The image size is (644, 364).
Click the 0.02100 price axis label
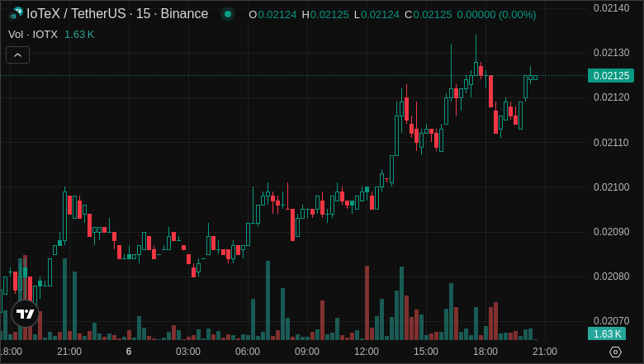[x=611, y=187]
